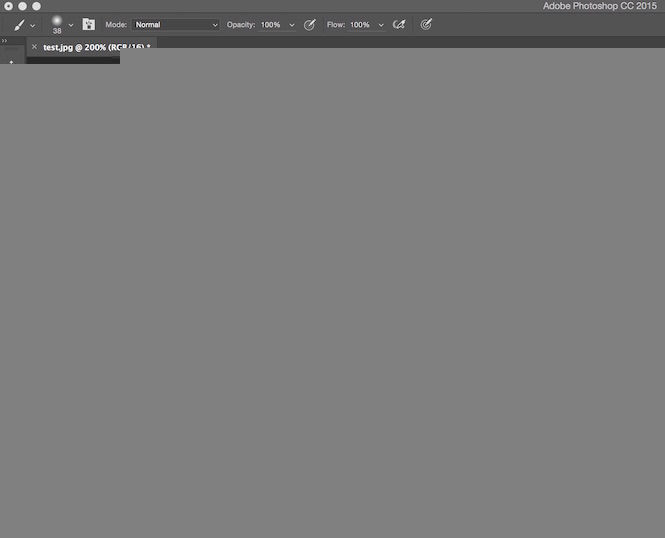Enable airbrush-style build-up icon
Viewport: 665px width, 538px height.
(399, 25)
